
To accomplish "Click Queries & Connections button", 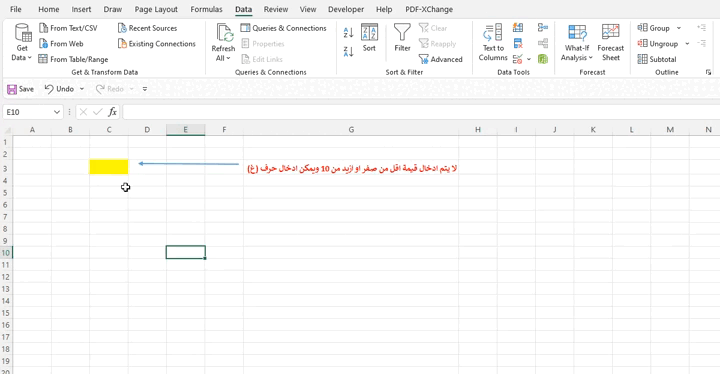I will click(x=283, y=28).
